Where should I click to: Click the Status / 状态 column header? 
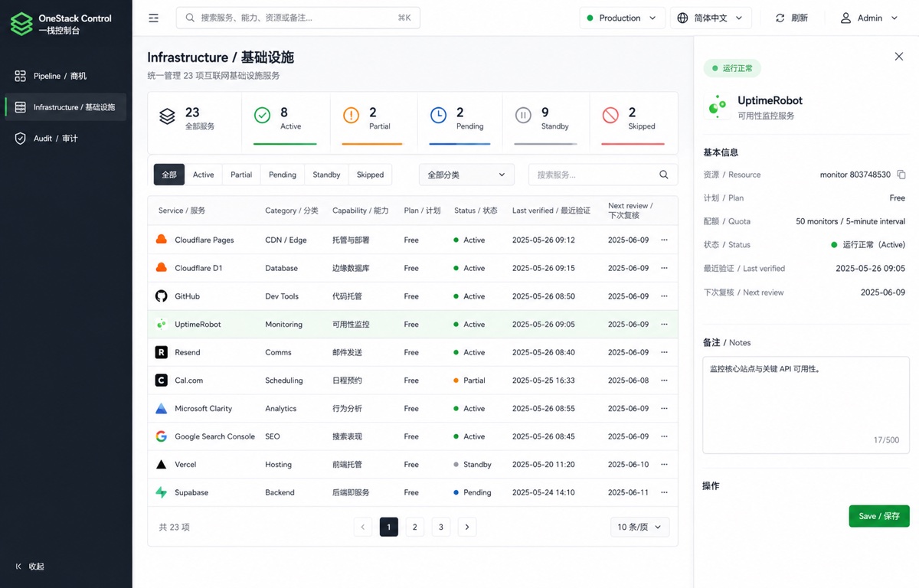(x=476, y=211)
